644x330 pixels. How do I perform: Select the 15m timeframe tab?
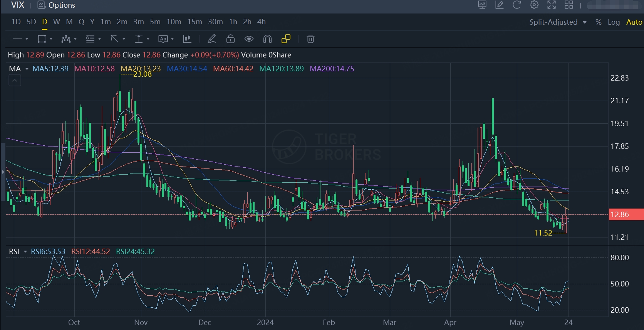195,22
